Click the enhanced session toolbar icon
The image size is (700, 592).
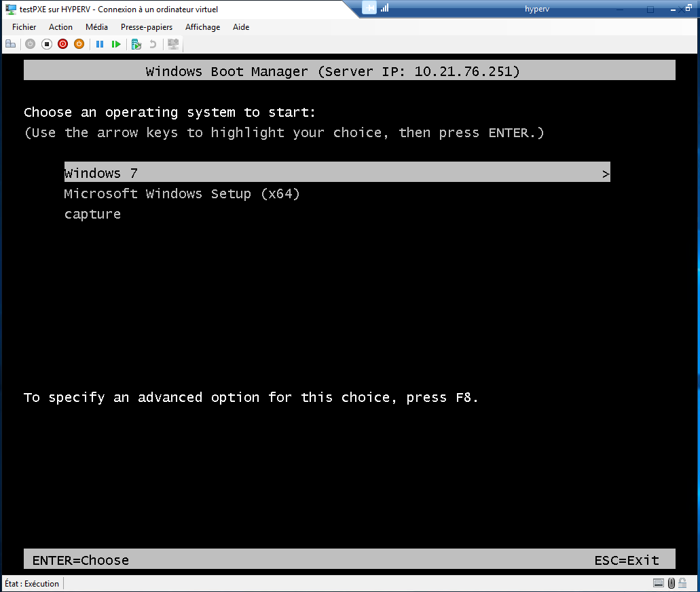click(173, 44)
